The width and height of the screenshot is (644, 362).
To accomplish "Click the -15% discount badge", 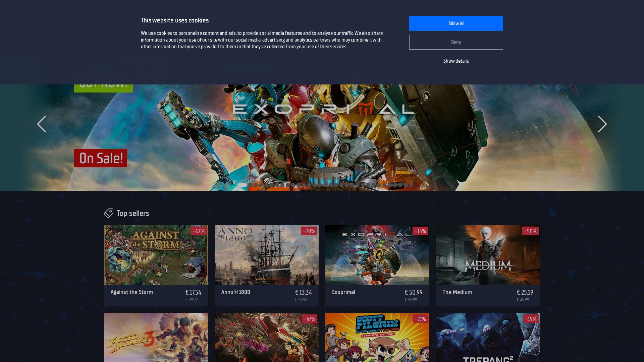I will (x=420, y=231).
